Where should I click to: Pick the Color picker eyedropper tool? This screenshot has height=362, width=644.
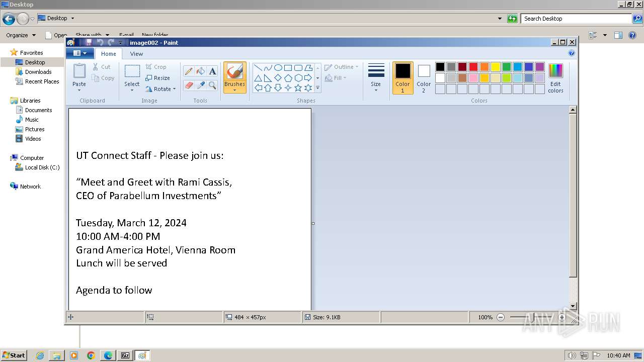[201, 85]
